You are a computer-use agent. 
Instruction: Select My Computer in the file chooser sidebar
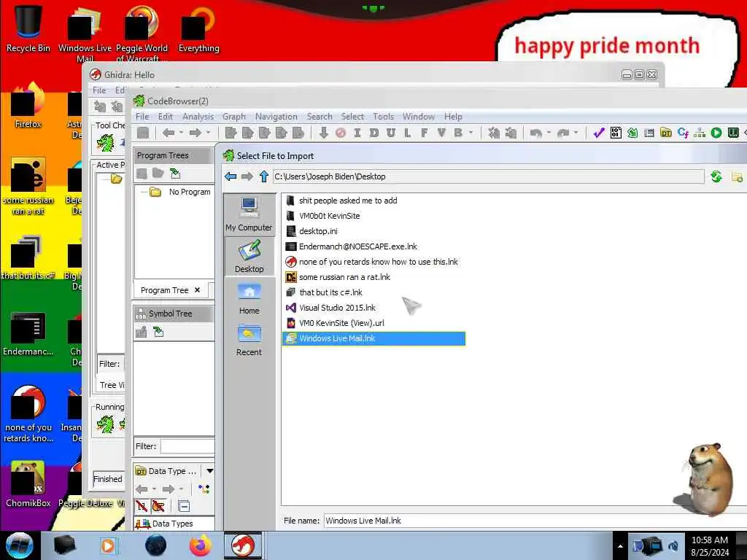[249, 214]
